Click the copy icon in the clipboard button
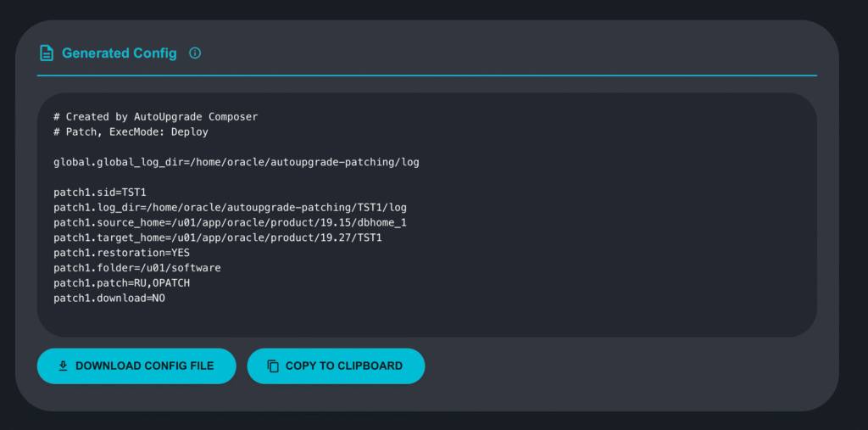This screenshot has width=868, height=430. (x=273, y=366)
